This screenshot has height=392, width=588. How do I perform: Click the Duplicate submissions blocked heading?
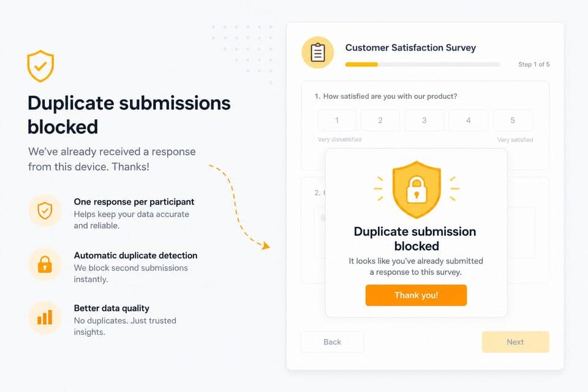tap(129, 115)
